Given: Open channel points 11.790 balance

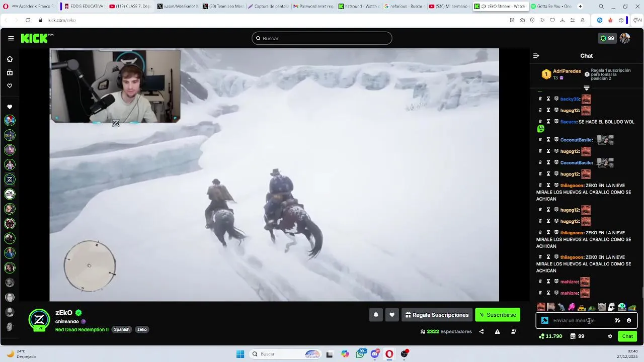Looking at the screenshot, I should click(x=550, y=336).
